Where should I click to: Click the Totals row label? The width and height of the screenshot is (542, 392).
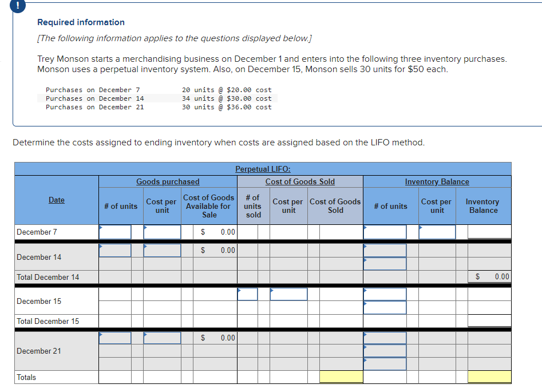pyautogui.click(x=26, y=377)
